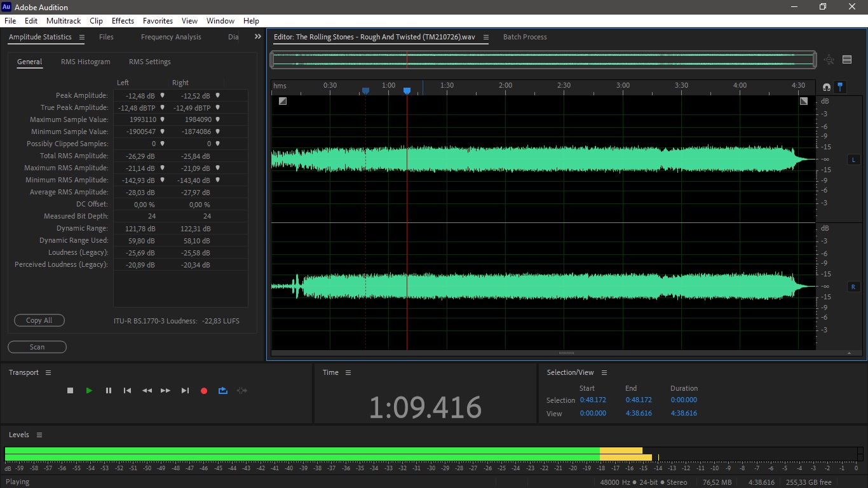Click the headphones icon above the dB scale

point(827,86)
